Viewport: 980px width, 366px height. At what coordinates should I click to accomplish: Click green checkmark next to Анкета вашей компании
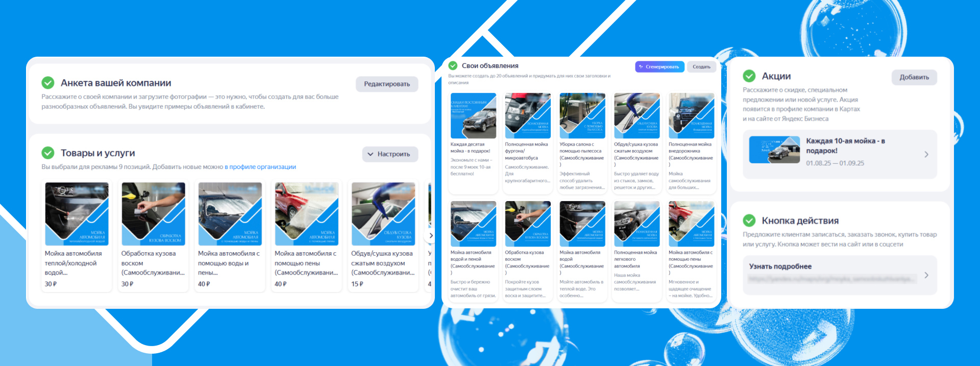pyautogui.click(x=48, y=83)
